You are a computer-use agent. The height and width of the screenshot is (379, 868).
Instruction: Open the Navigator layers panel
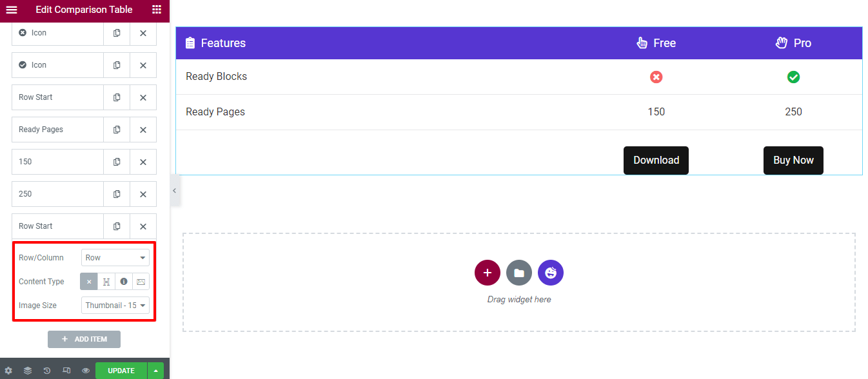pyautogui.click(x=28, y=371)
